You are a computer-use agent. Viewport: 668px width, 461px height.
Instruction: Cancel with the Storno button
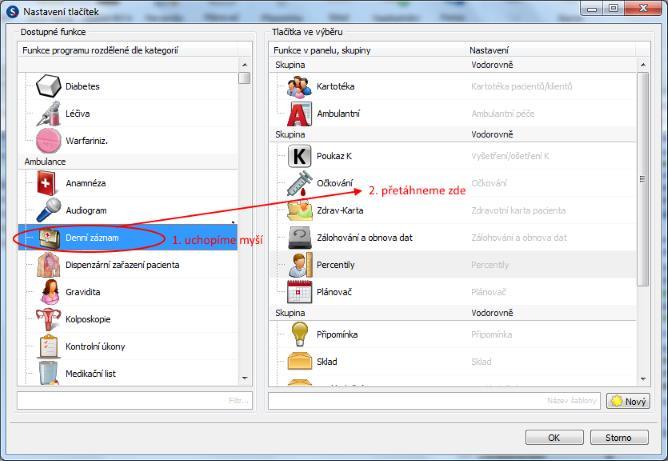[619, 438]
